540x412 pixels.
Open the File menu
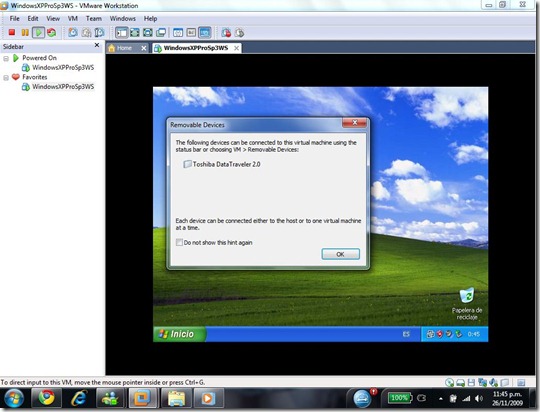point(14,19)
